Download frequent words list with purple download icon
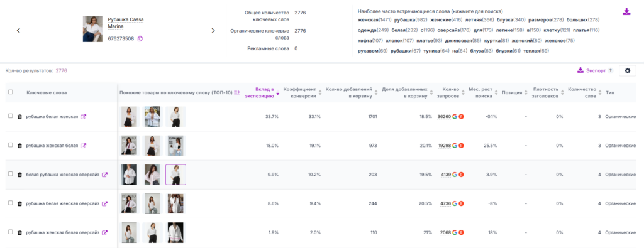The image size is (644, 248). click(x=626, y=11)
